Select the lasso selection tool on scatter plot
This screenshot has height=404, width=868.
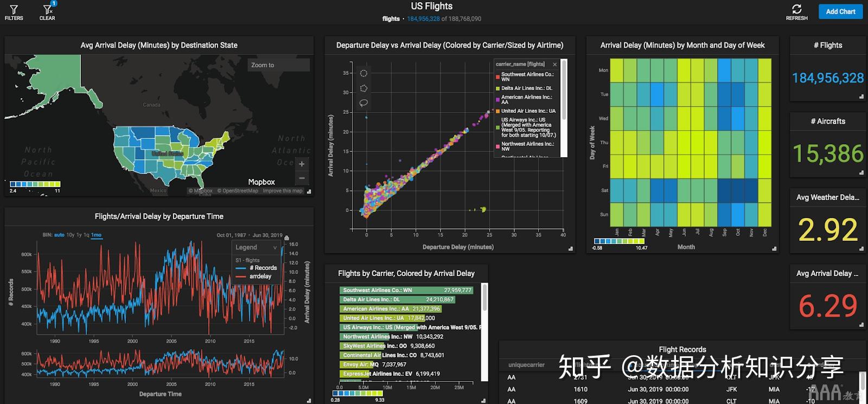pos(363,102)
